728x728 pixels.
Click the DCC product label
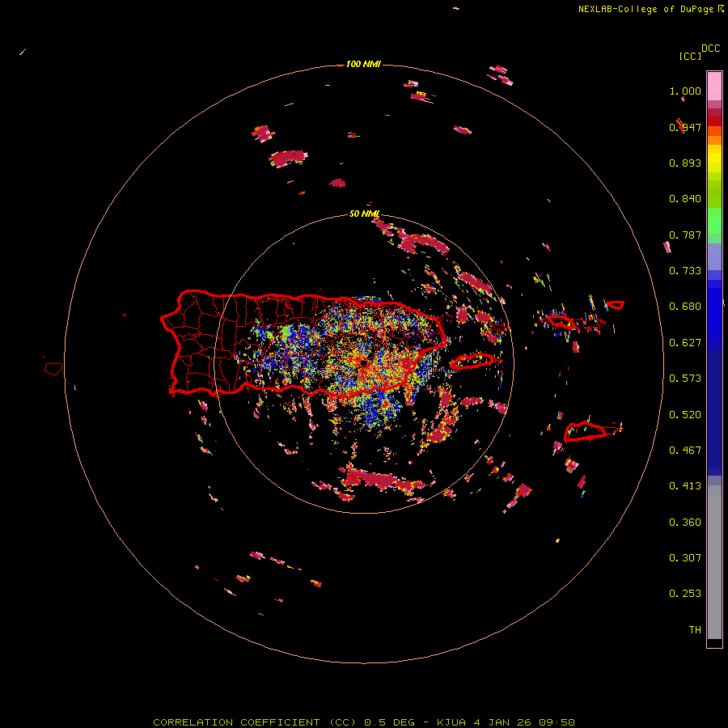(x=710, y=49)
